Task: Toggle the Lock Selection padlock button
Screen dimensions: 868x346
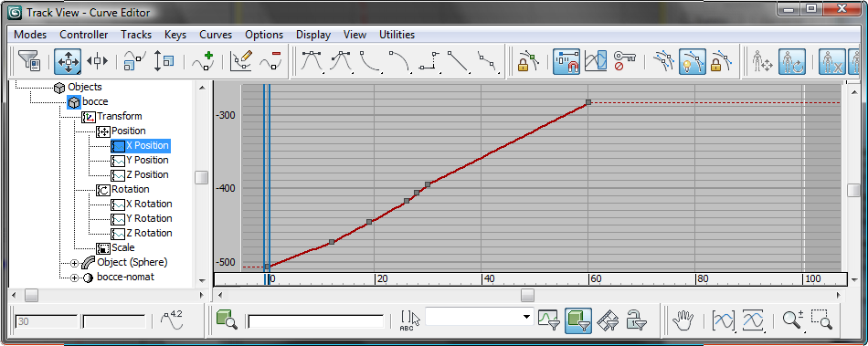Action: pos(527,61)
